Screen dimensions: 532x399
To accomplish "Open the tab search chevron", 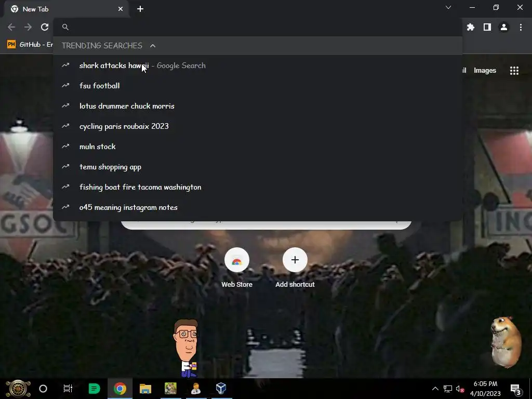I will point(448,7).
